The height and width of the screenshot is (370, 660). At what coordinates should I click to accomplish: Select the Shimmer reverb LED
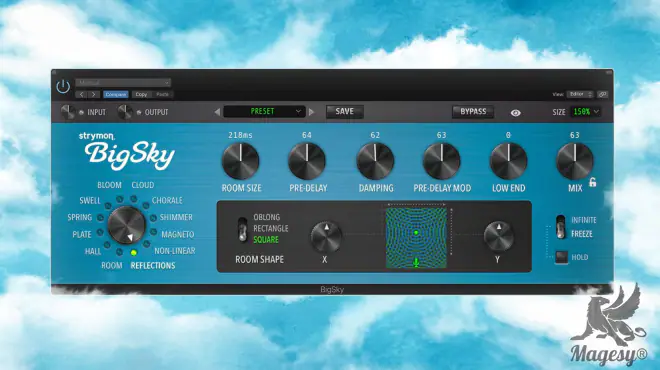coord(153,218)
